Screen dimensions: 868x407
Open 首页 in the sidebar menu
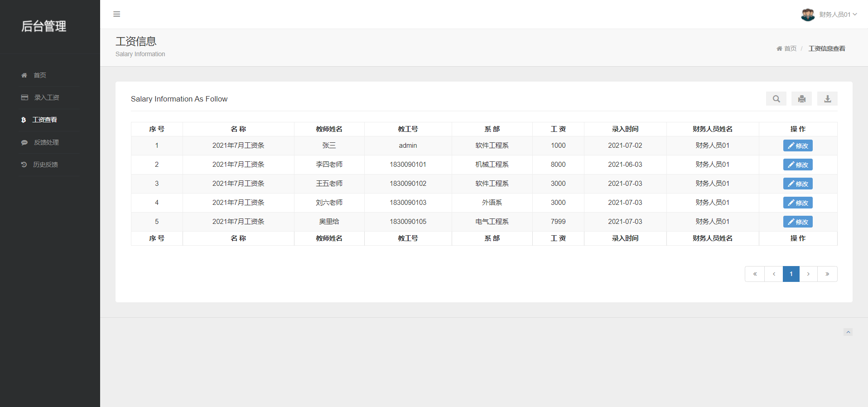tap(40, 75)
